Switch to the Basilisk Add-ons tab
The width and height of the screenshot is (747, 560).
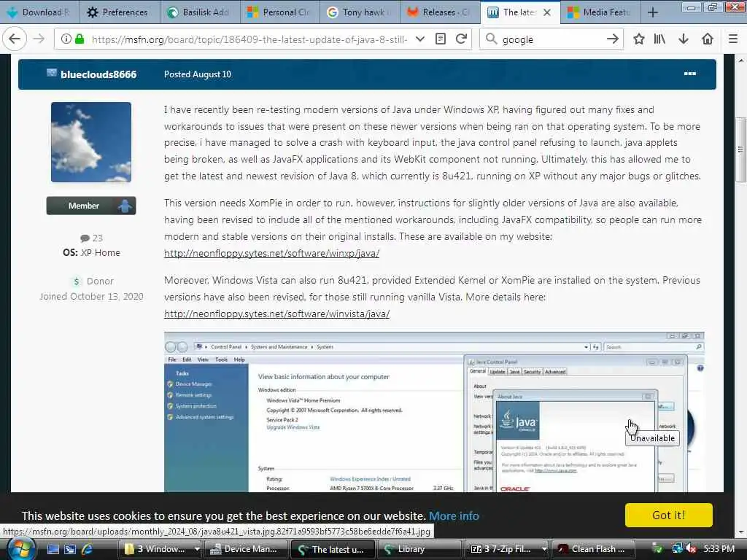pyautogui.click(x=200, y=12)
